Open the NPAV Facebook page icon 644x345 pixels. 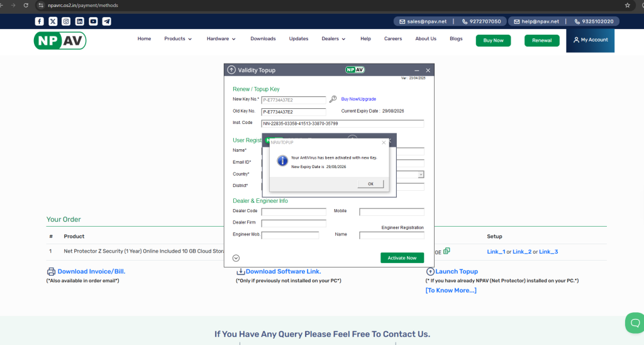[x=39, y=21]
